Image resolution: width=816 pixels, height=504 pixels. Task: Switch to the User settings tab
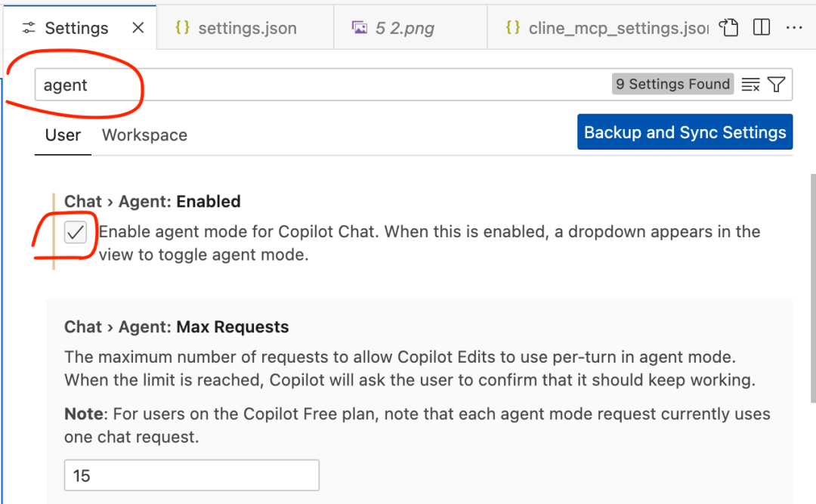(63, 135)
